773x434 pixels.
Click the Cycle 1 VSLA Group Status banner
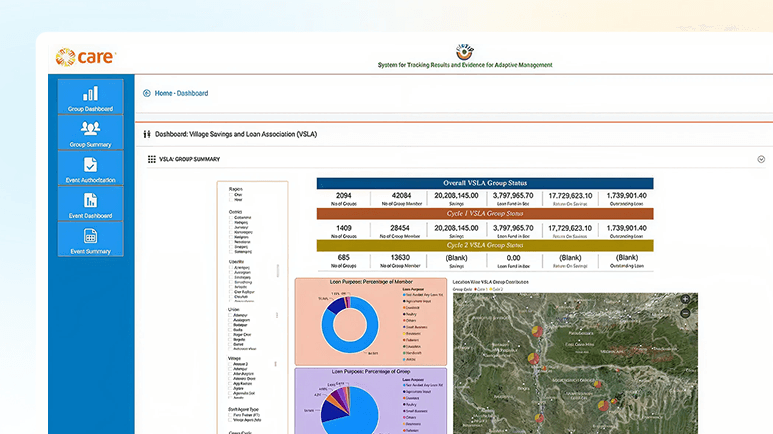(484, 214)
